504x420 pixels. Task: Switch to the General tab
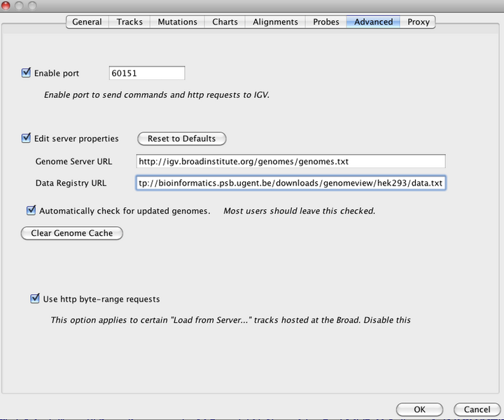(x=87, y=22)
